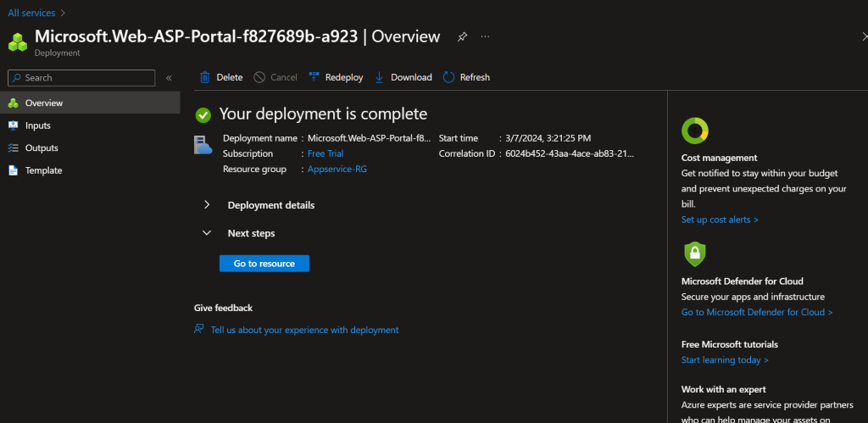Open the Appservice-RG resource group link
This screenshot has height=423, width=868.
(x=337, y=169)
